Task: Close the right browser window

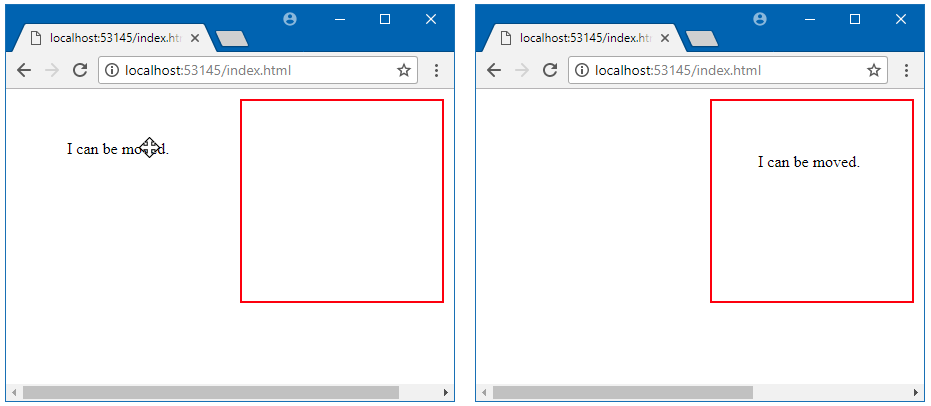Action: point(901,19)
